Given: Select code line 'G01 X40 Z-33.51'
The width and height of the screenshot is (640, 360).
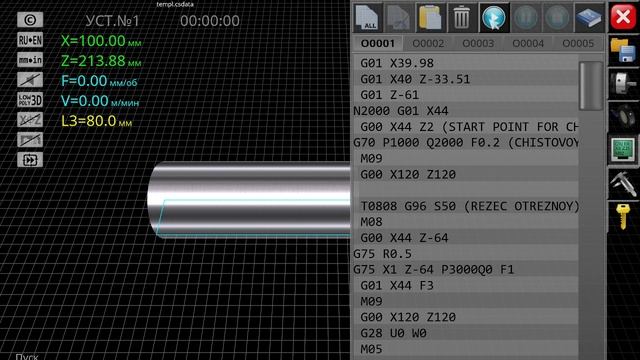Looking at the screenshot, I should (x=465, y=79).
